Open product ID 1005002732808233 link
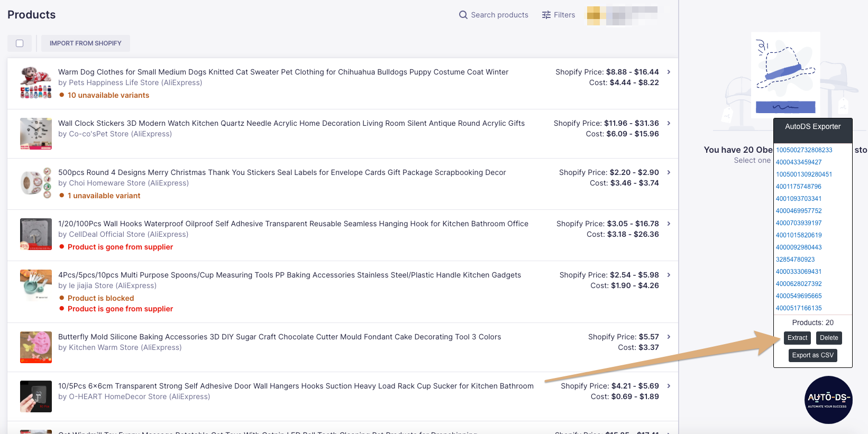868x434 pixels. click(804, 150)
